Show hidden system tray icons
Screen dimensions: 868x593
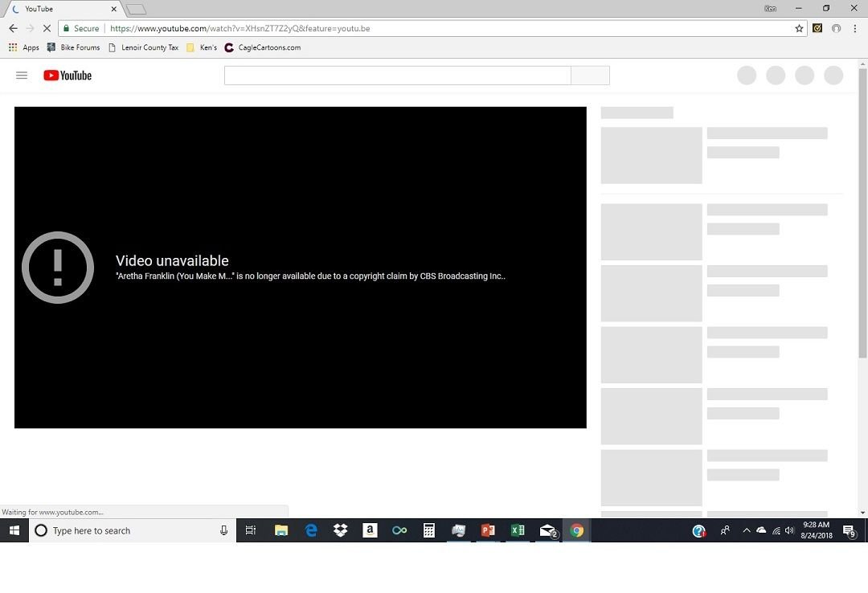746,530
